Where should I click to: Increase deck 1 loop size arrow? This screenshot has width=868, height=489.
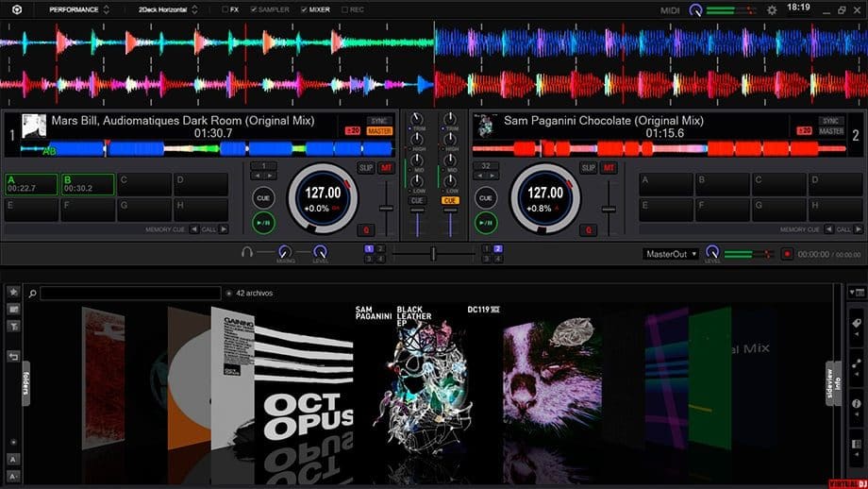(x=270, y=176)
